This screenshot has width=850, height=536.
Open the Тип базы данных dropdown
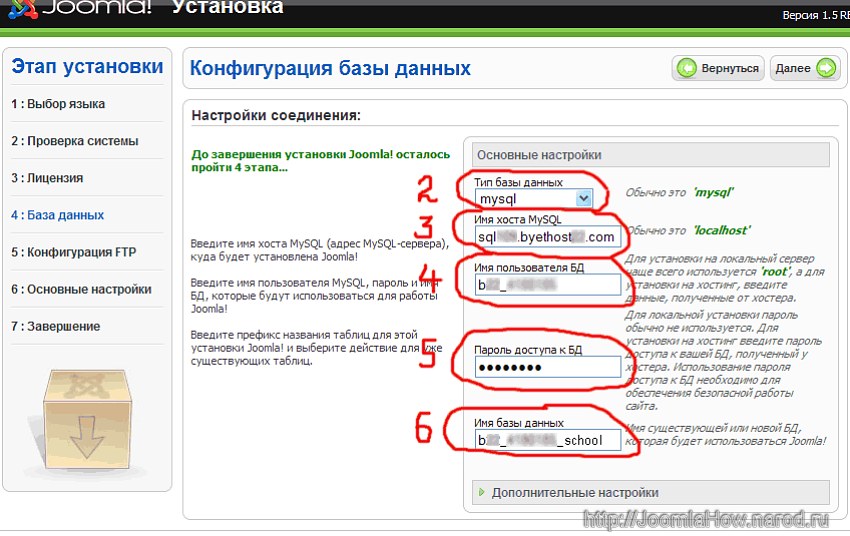click(534, 199)
